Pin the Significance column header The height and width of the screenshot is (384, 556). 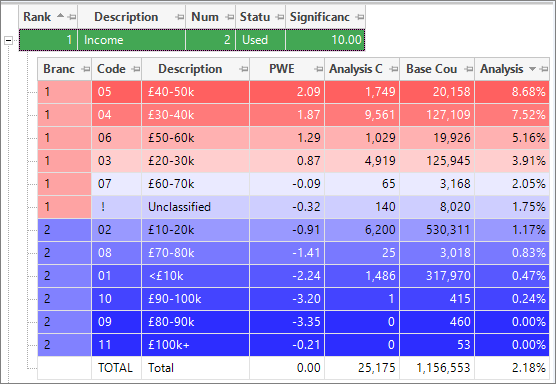click(x=360, y=17)
